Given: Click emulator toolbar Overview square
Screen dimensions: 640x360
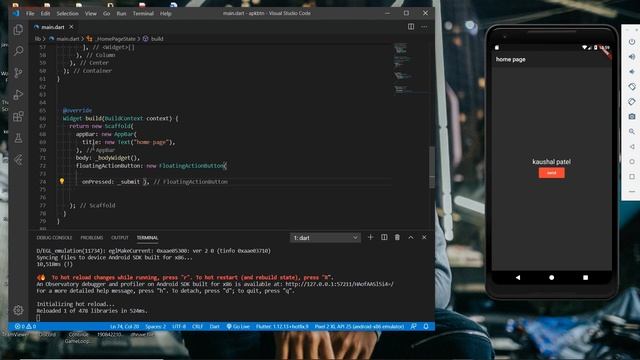Looking at the screenshot, I should click(x=632, y=177).
